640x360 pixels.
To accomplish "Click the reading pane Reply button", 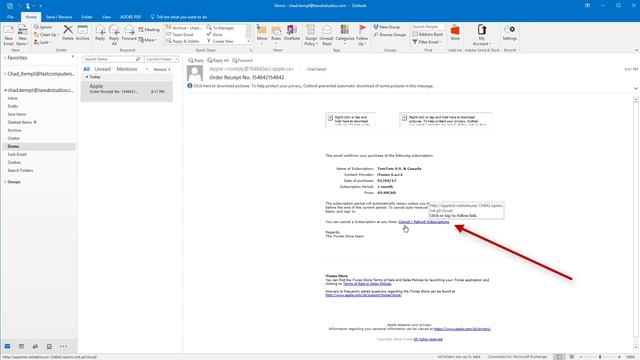I will [x=196, y=60].
